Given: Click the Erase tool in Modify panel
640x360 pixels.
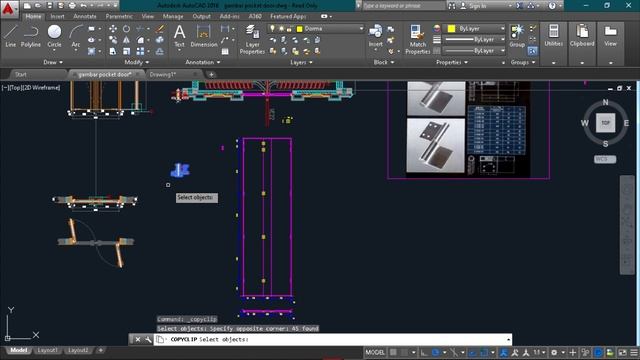Looking at the screenshot, I should (x=160, y=29).
